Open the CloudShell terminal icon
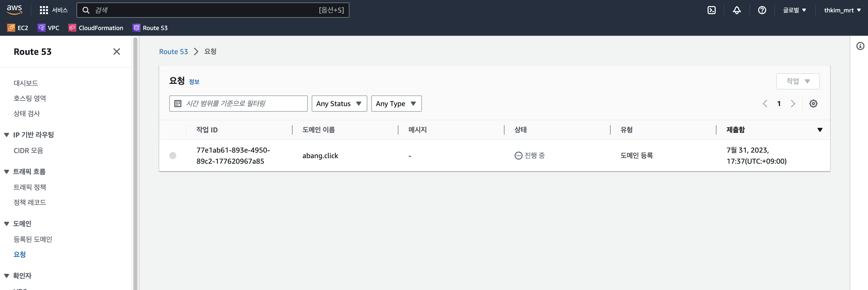Viewport: 868px width, 290px height. (711, 10)
